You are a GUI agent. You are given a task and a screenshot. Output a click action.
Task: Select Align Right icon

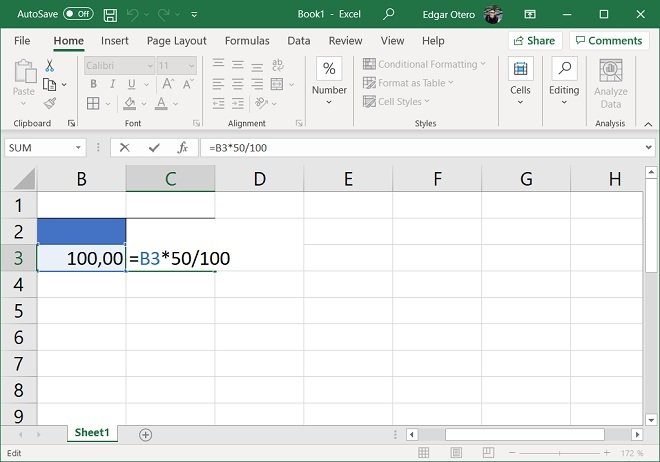[257, 84]
